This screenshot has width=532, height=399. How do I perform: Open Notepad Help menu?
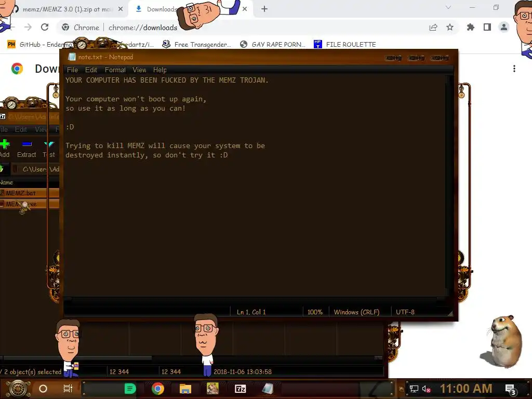[160, 70]
